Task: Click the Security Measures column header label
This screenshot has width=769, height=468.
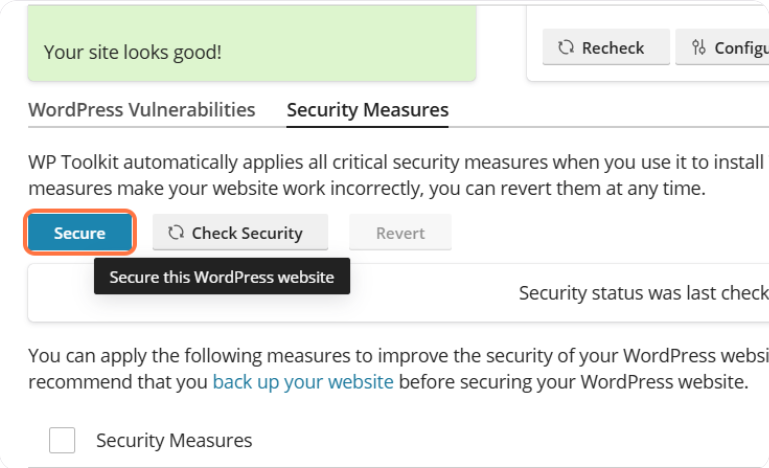Action: [x=174, y=440]
